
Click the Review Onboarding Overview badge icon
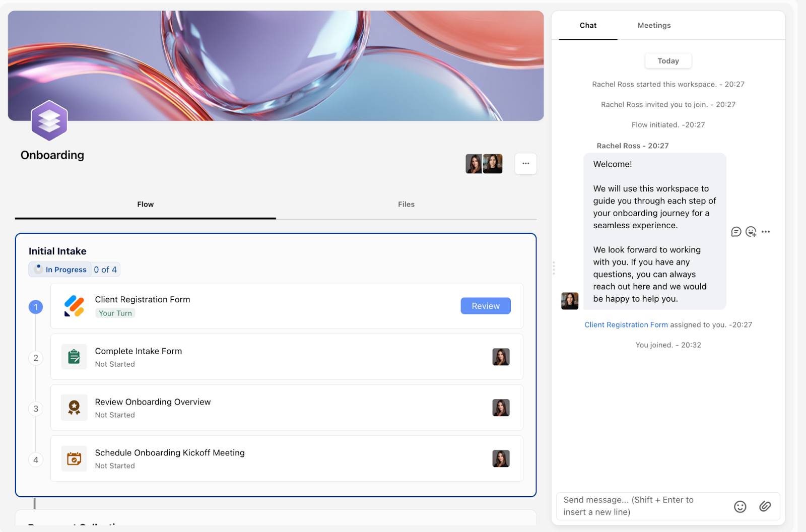click(74, 408)
